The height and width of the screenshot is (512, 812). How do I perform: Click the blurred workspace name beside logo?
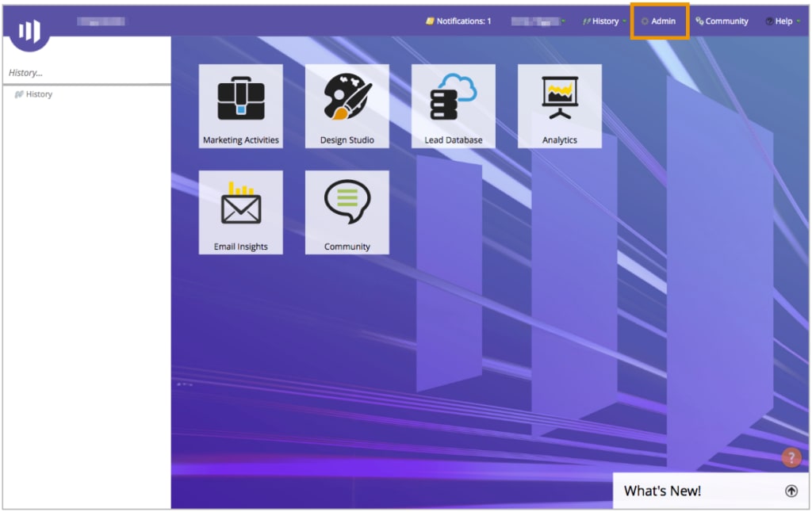(x=101, y=21)
